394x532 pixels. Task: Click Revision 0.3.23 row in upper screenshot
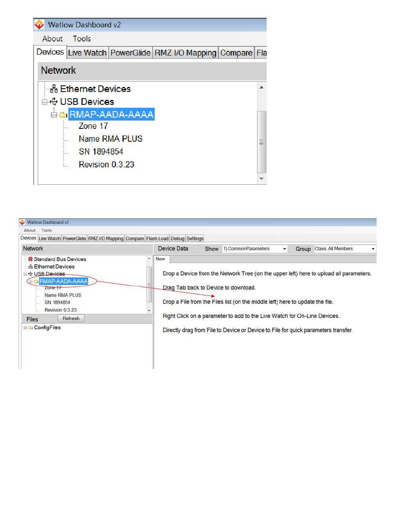click(x=107, y=164)
